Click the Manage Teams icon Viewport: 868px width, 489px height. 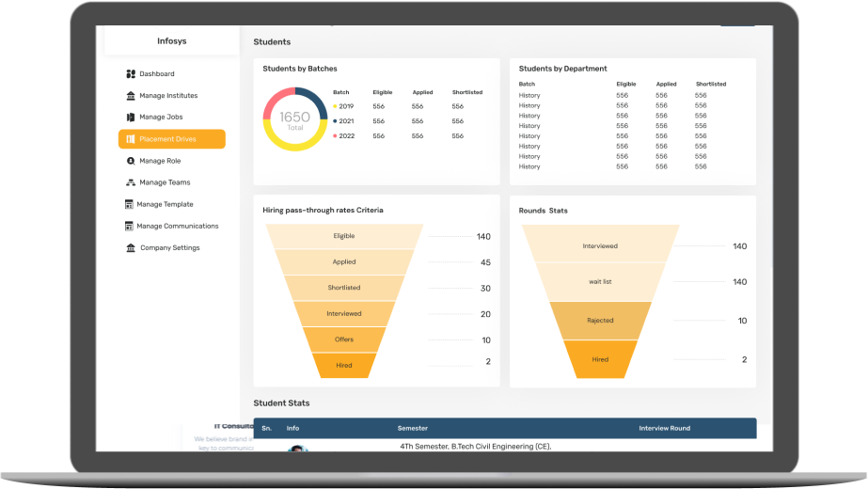tap(131, 182)
